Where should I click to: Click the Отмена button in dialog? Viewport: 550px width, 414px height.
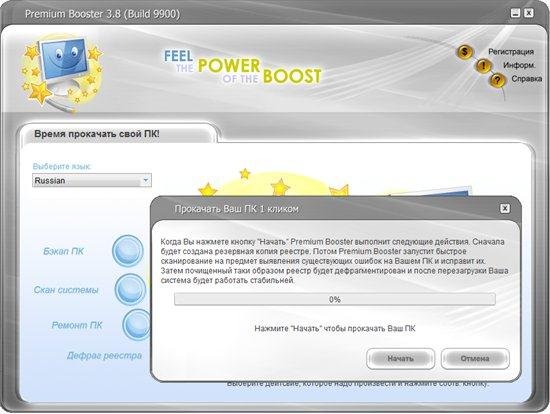[x=475, y=359]
